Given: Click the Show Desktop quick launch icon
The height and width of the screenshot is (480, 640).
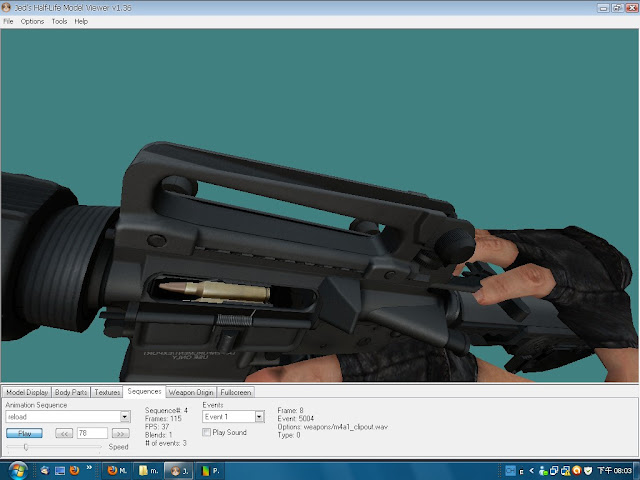Looking at the screenshot, I should pyautogui.click(x=60, y=471).
